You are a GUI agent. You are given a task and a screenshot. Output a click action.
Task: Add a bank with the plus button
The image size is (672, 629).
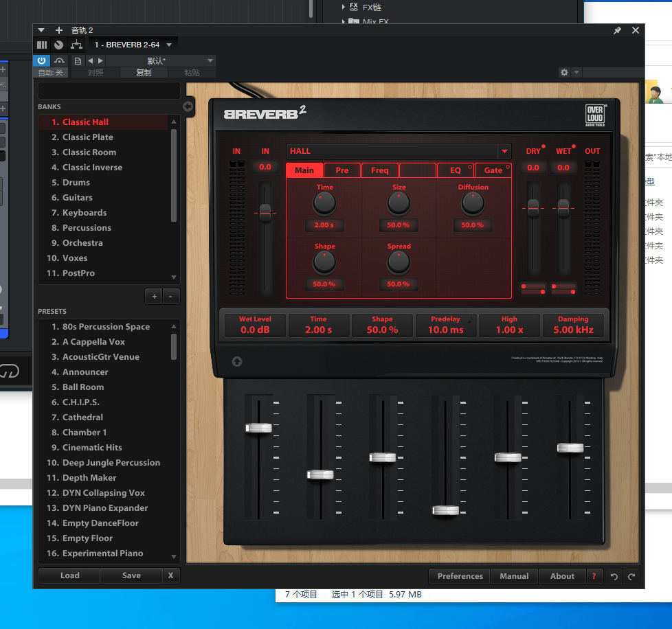155,296
